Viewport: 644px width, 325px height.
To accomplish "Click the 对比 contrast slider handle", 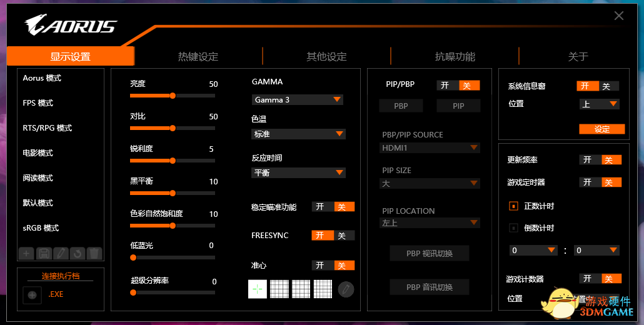I will (x=173, y=128).
